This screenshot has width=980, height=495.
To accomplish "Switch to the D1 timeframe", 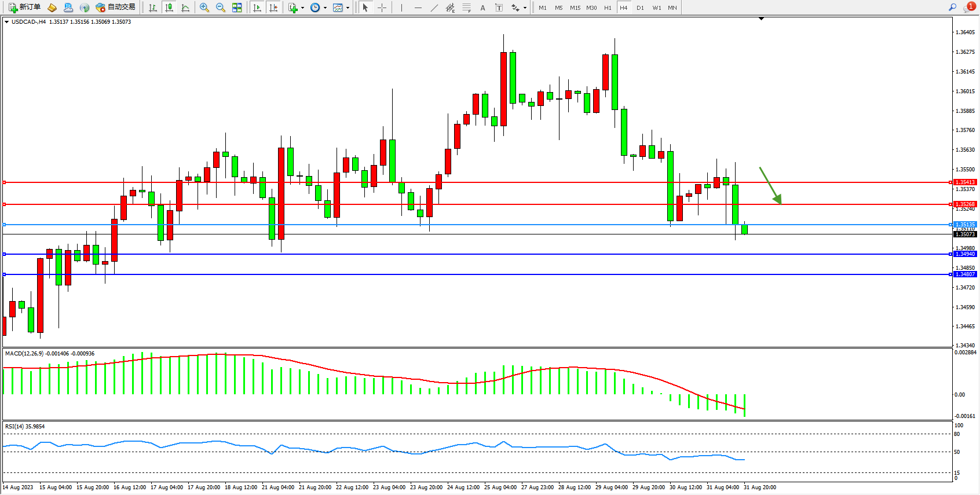I will click(x=640, y=8).
